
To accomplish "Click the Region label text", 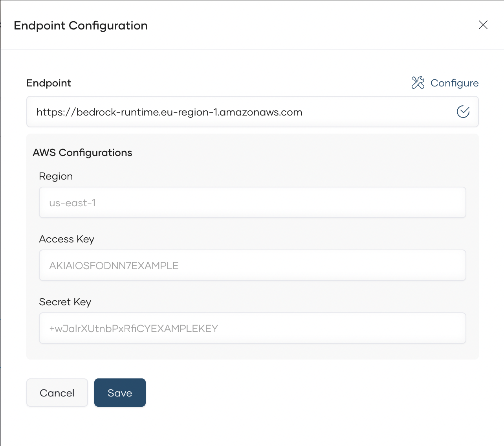I will pos(56,176).
